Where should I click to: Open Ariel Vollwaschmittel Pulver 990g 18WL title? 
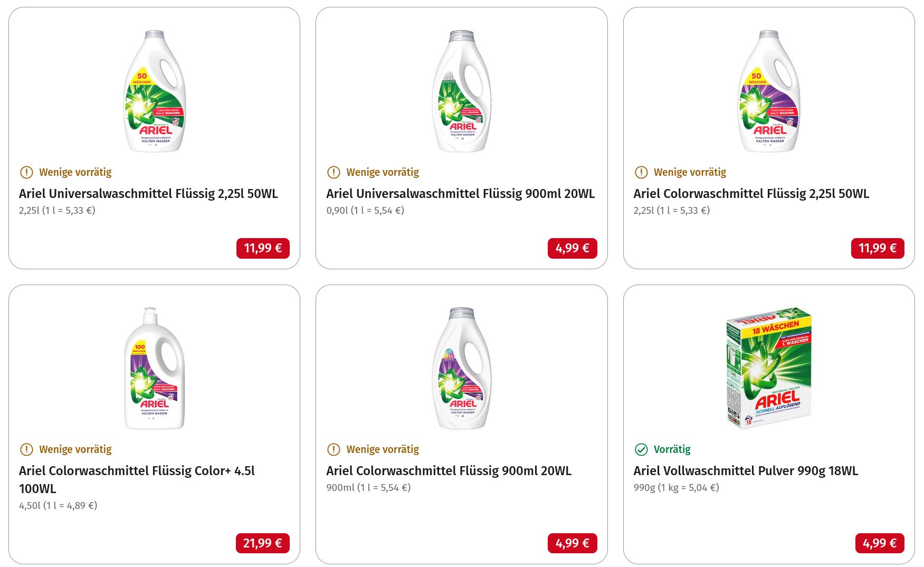[x=746, y=471]
